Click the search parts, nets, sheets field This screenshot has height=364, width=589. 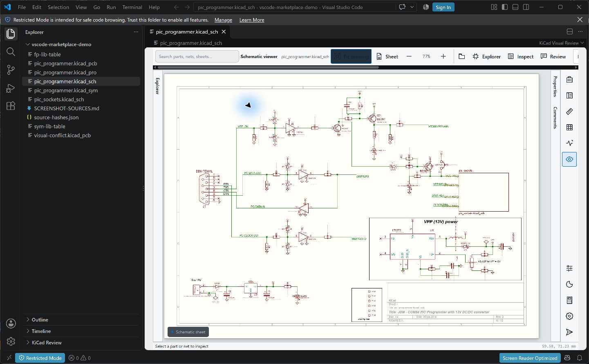(x=197, y=56)
